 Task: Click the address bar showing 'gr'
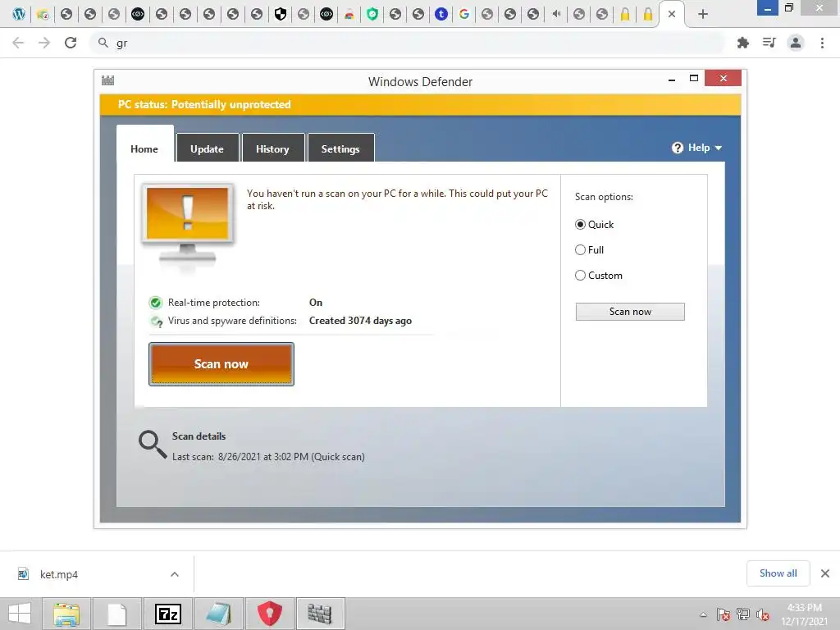pyautogui.click(x=407, y=43)
